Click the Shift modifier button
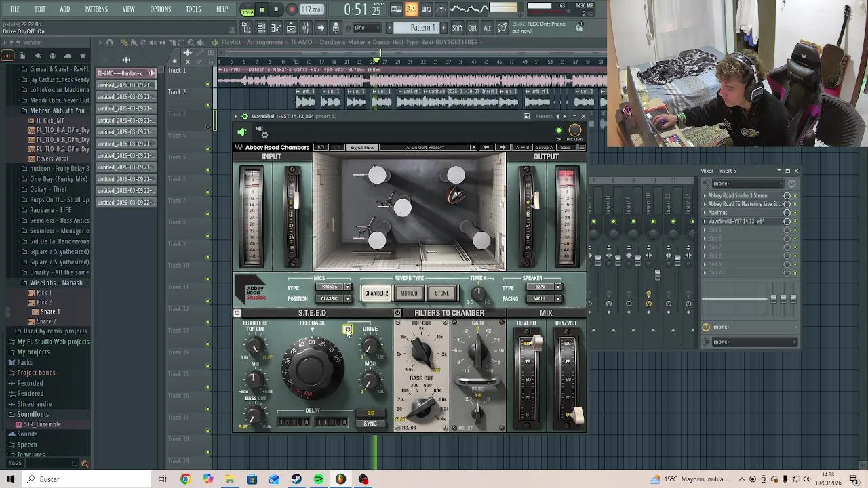 [x=458, y=28]
